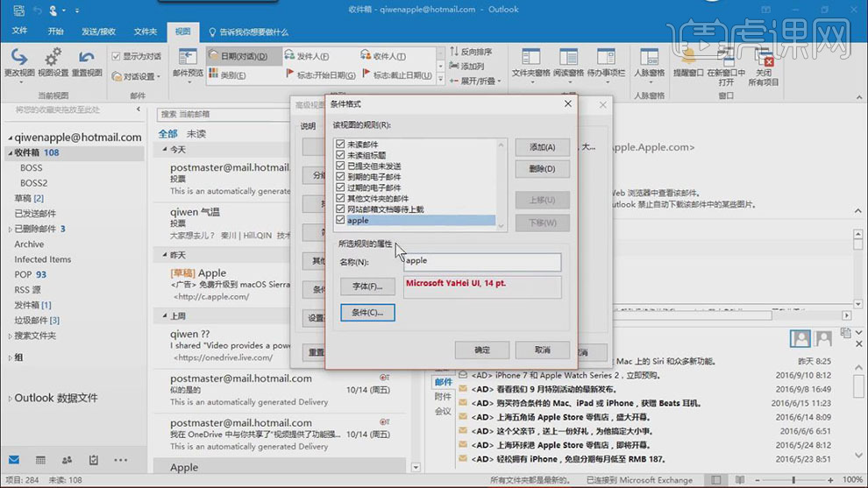Collapse the qiwenapple@hotmail.com account tree
Screen dimensions: 868x488
click(x=10, y=138)
